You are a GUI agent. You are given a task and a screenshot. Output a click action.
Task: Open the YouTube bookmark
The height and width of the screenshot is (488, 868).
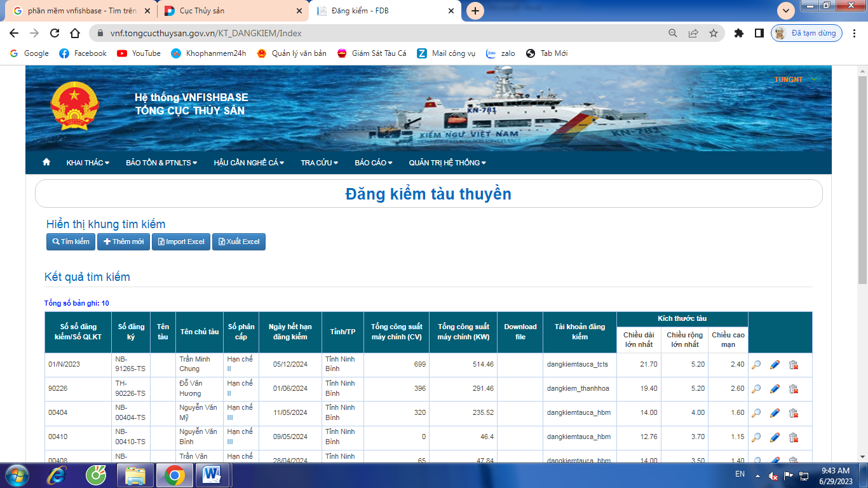pos(139,53)
